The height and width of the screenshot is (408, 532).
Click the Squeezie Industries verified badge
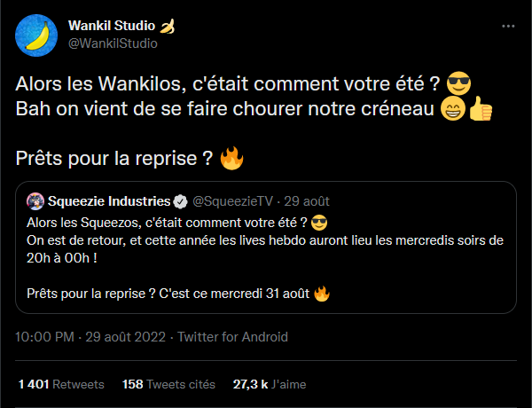(x=180, y=201)
